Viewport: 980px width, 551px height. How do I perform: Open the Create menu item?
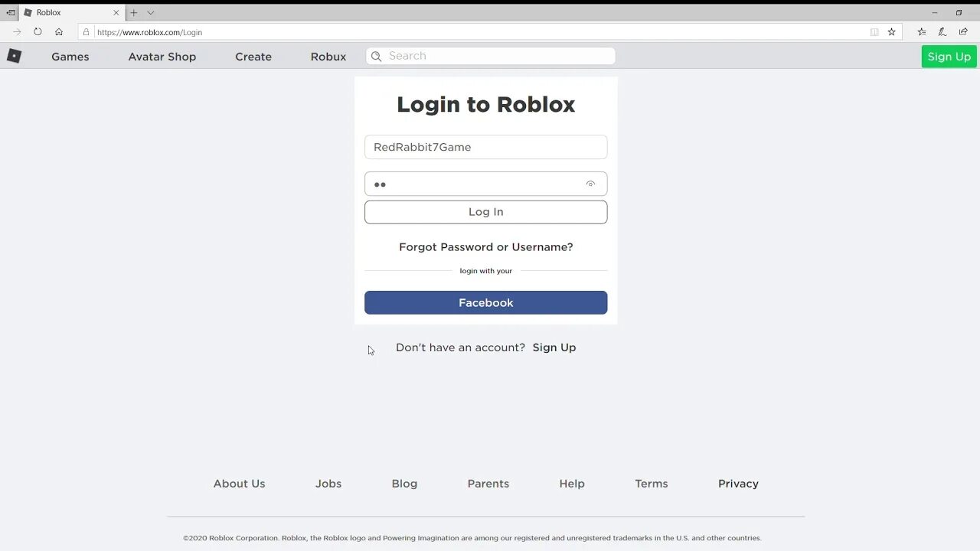click(253, 57)
